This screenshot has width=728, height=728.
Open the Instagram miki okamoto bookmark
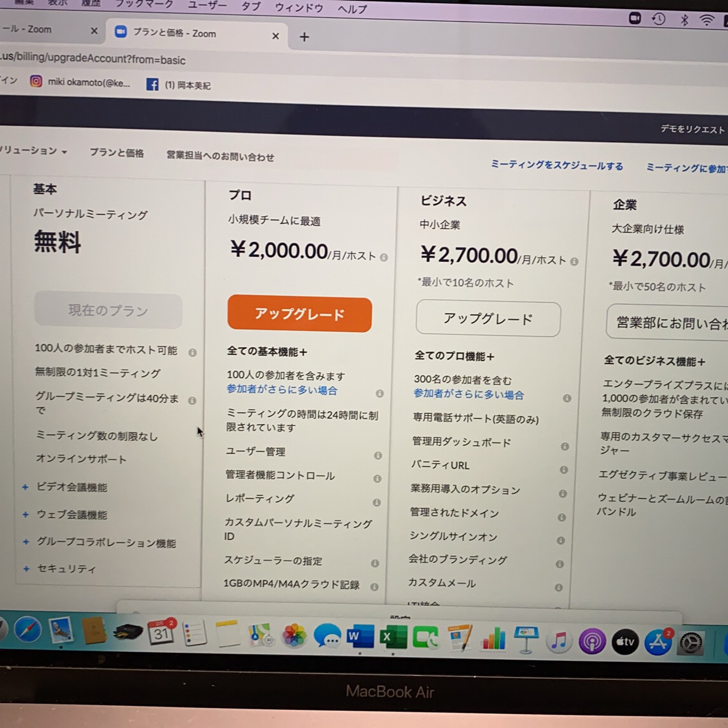(x=80, y=82)
